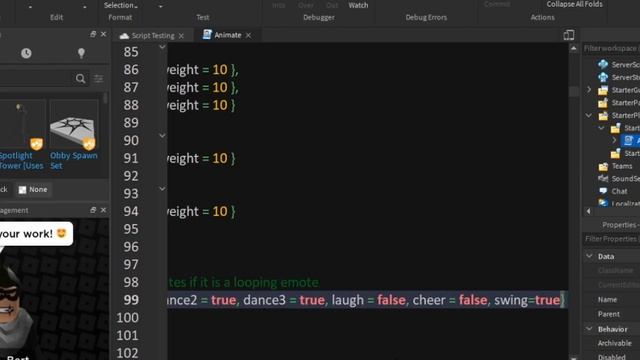
Task: Open Toolbox filter options icon
Action: tap(98, 78)
